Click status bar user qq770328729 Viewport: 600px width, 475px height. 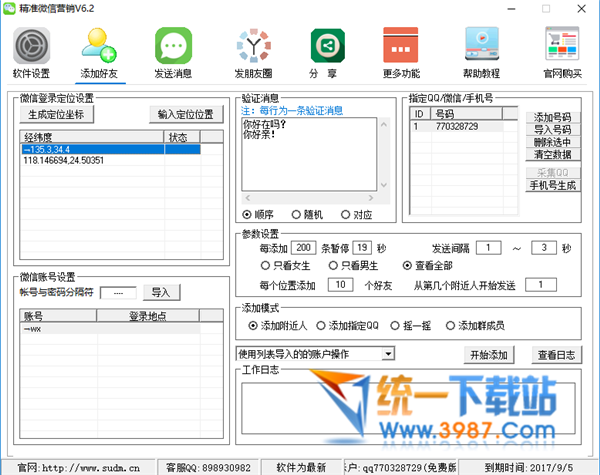coord(400,468)
